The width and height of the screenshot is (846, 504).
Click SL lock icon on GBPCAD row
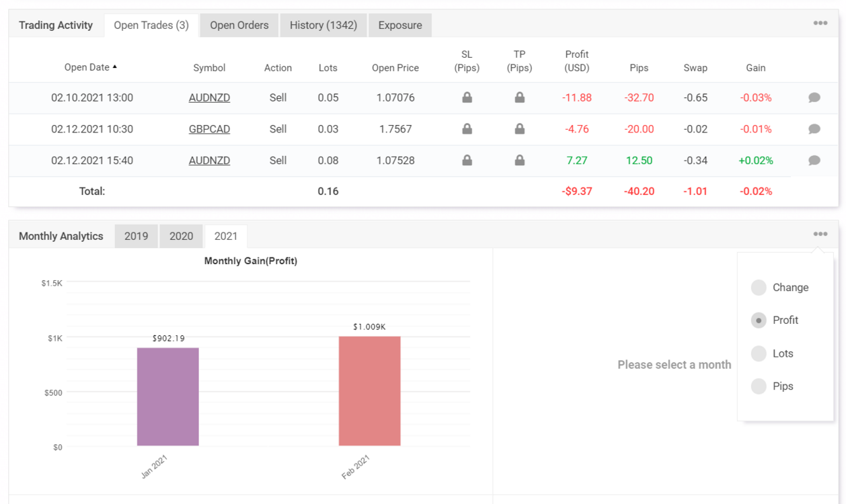[x=467, y=129]
